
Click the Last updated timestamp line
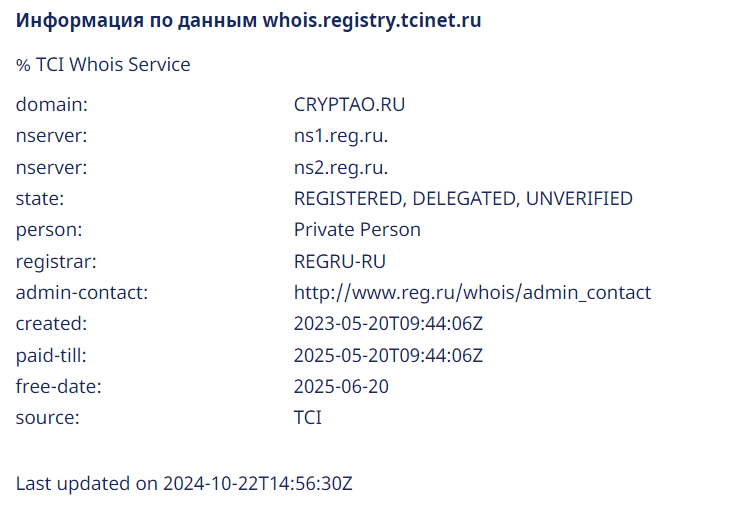pyautogui.click(x=184, y=484)
